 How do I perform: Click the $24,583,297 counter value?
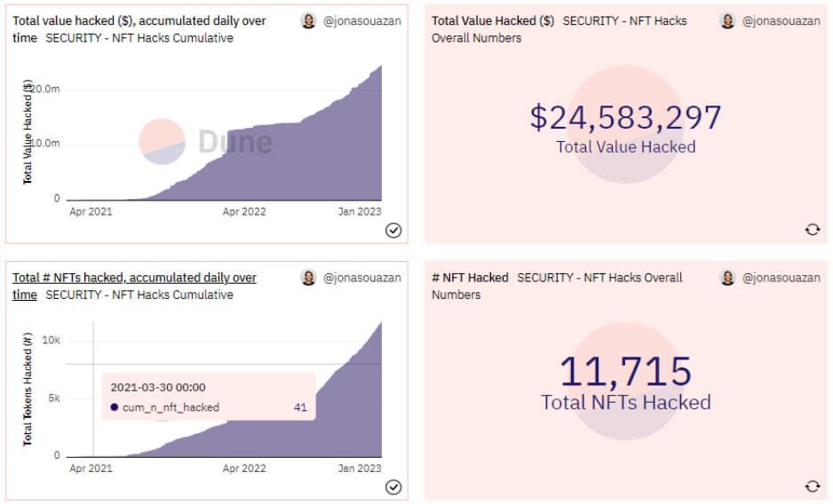click(x=625, y=117)
